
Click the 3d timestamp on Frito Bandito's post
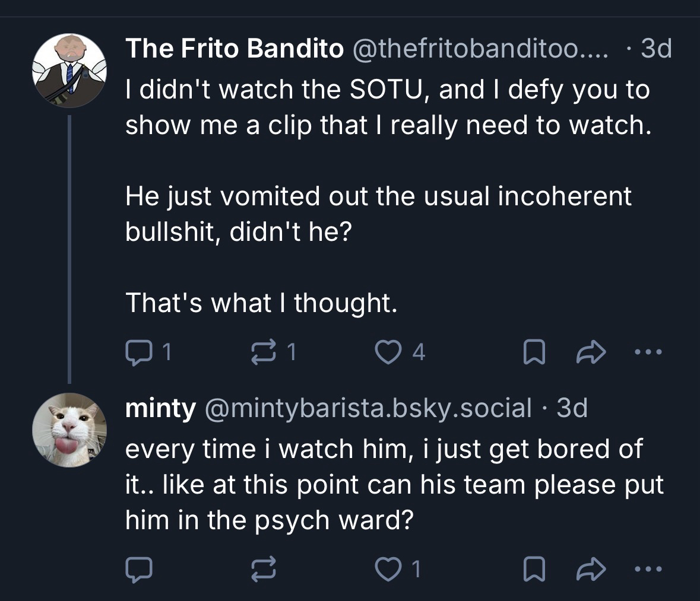tap(657, 50)
